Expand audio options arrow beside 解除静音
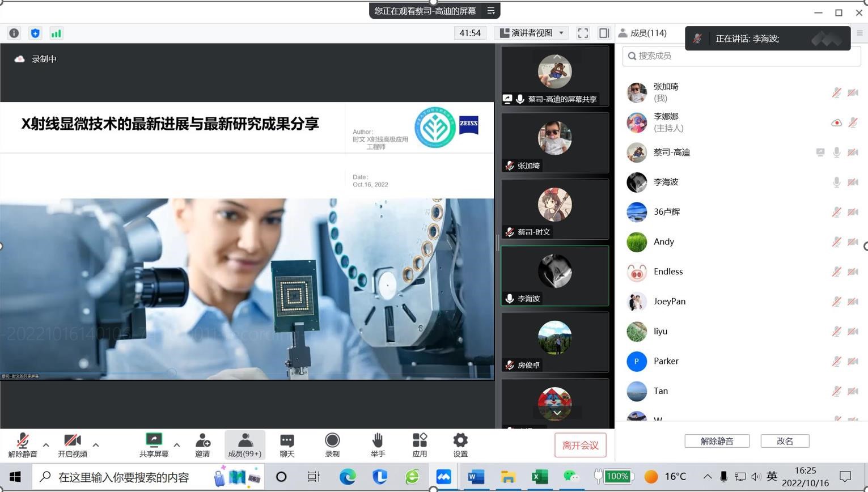 [x=46, y=445]
